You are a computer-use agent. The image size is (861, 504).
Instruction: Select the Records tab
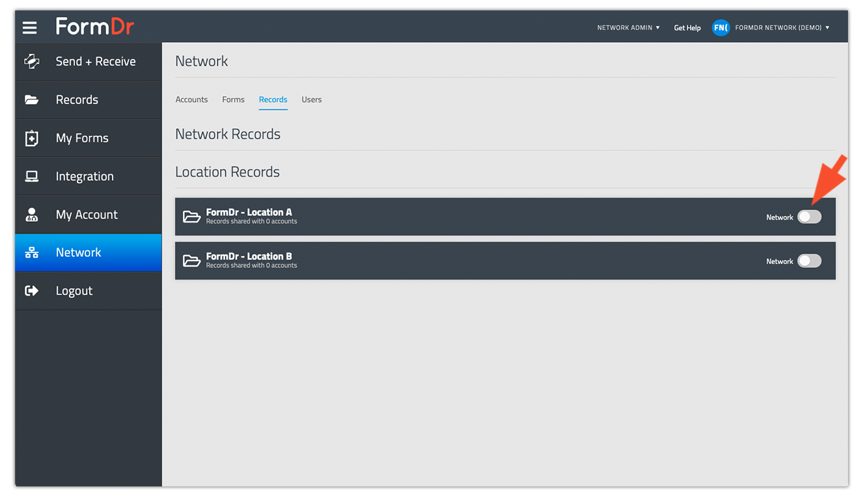point(273,99)
